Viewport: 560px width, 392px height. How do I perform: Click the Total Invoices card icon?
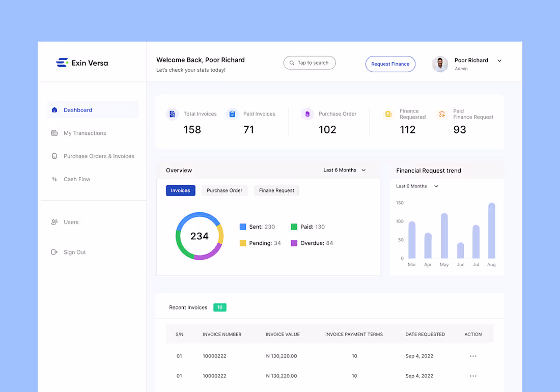click(172, 114)
